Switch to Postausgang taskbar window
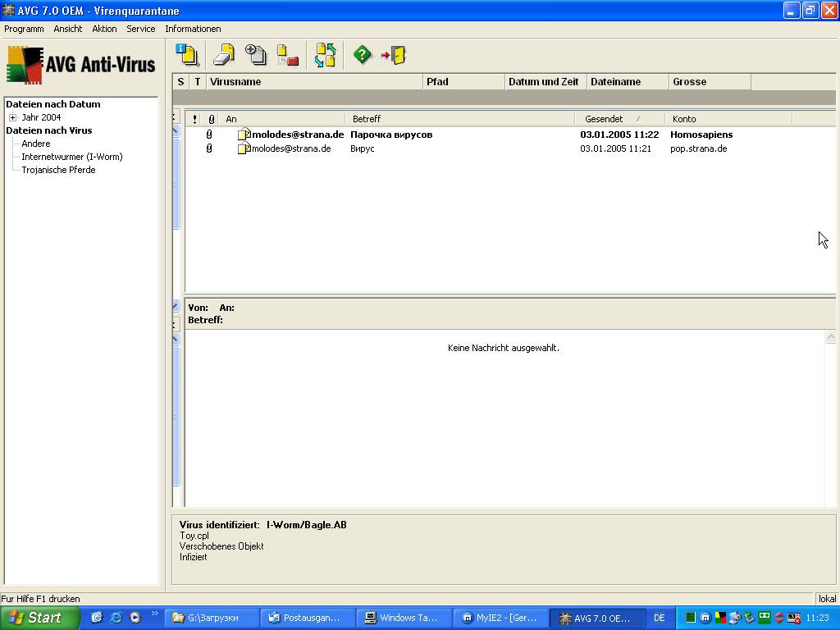Image resolution: width=840 pixels, height=630 pixels. [308, 618]
